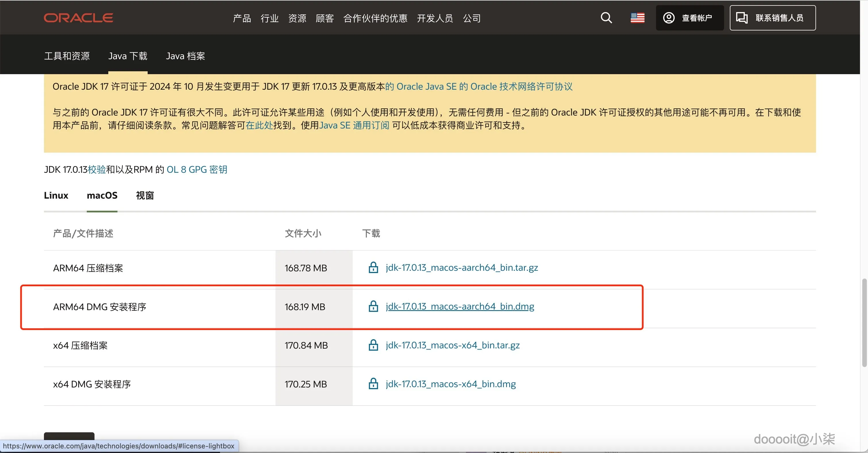The image size is (868, 453).
Task: Click the US flag country selector
Action: pos(637,18)
